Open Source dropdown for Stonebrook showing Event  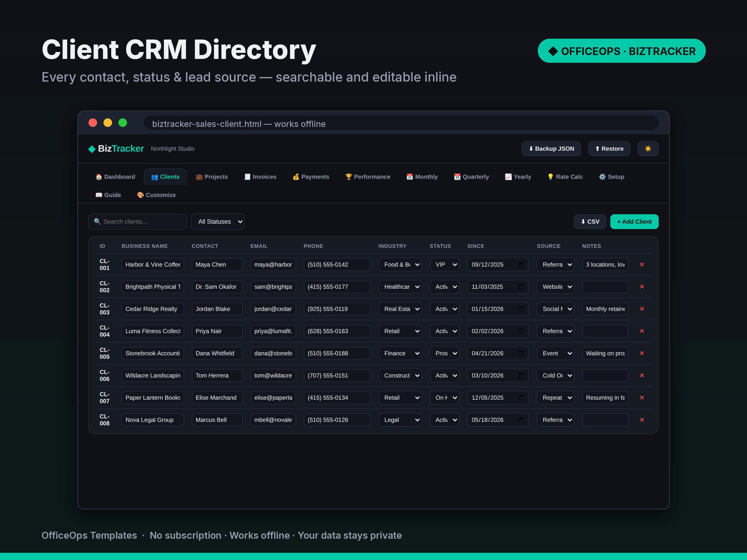coord(555,353)
